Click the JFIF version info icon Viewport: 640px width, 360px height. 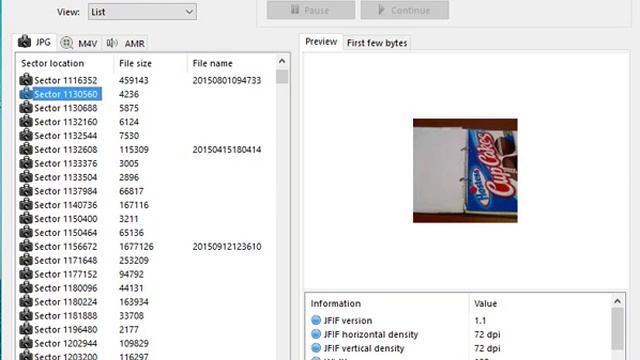[316, 320]
